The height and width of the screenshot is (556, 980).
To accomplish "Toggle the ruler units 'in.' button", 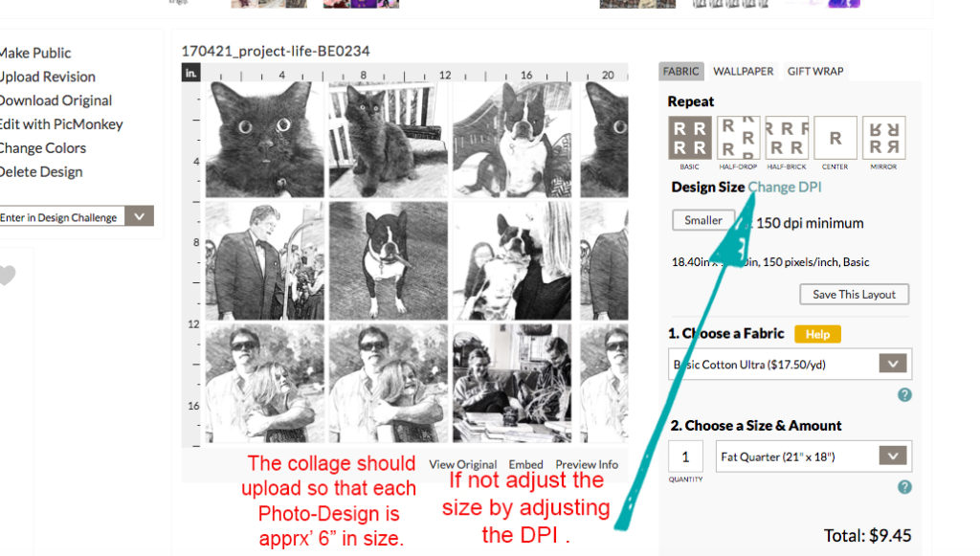I will pos(190,73).
